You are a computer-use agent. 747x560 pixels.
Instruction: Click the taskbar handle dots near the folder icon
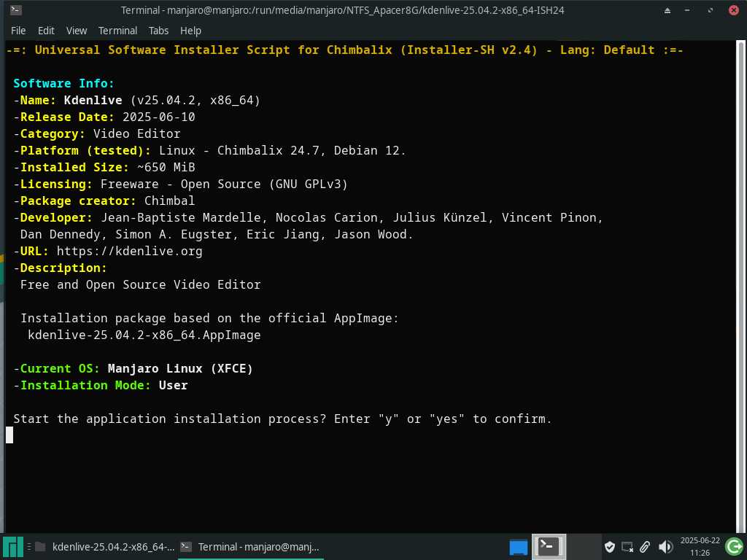(28, 547)
